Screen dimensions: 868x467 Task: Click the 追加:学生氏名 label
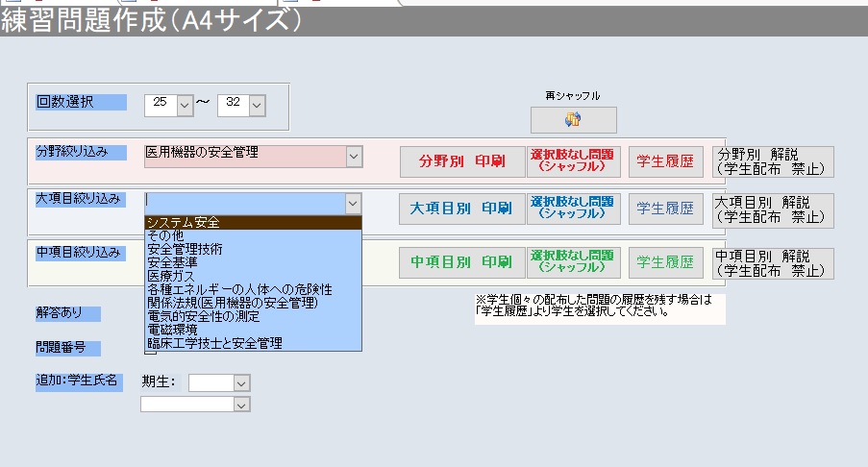coord(79,381)
